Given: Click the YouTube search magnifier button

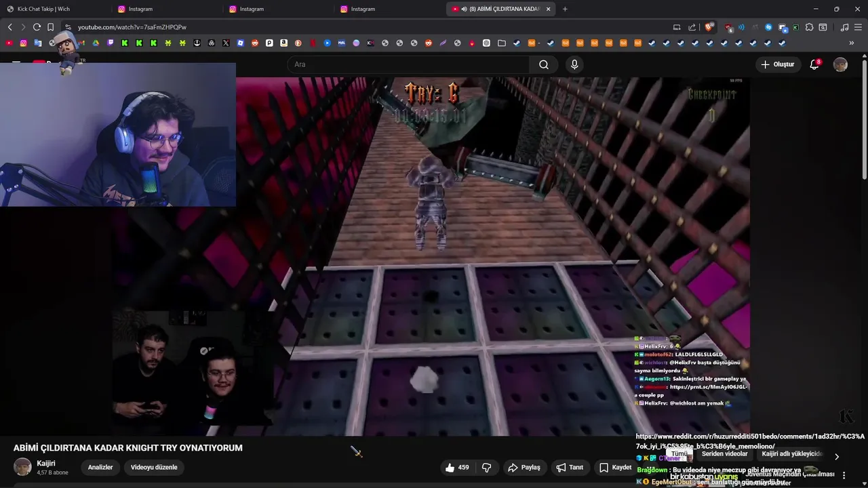Looking at the screenshot, I should pos(544,64).
